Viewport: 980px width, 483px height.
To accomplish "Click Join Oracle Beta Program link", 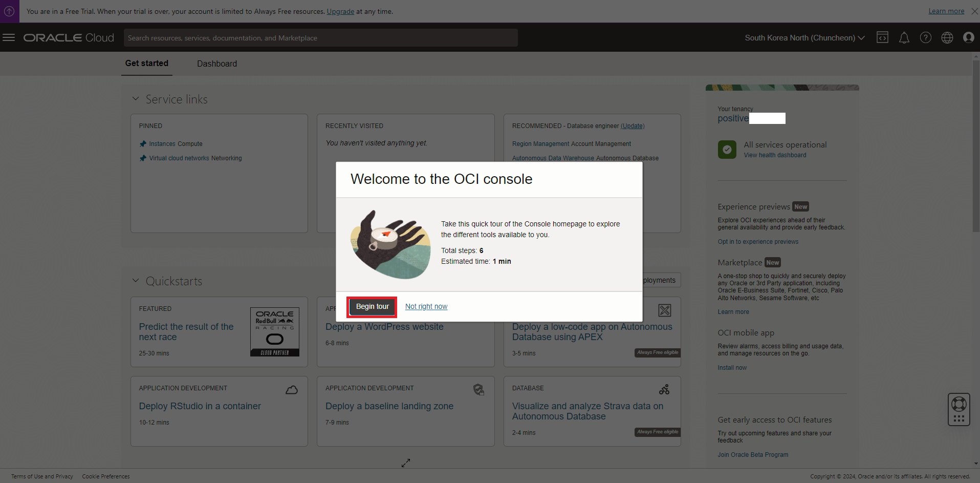I will click(753, 455).
